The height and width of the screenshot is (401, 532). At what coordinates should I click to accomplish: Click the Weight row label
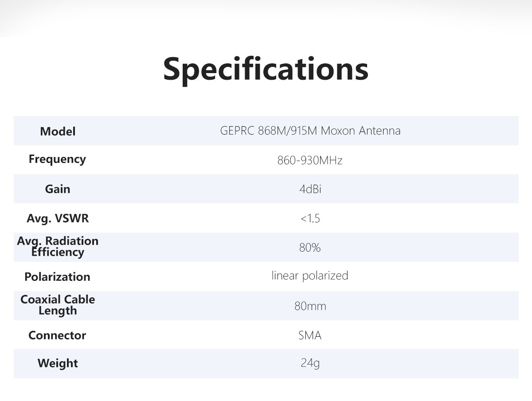coord(58,363)
